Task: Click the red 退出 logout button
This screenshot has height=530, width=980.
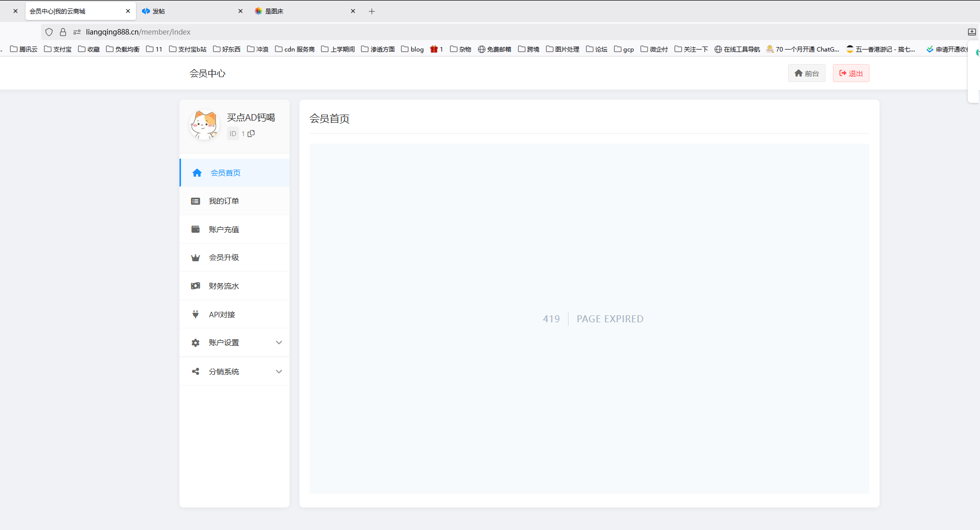Action: 851,73
